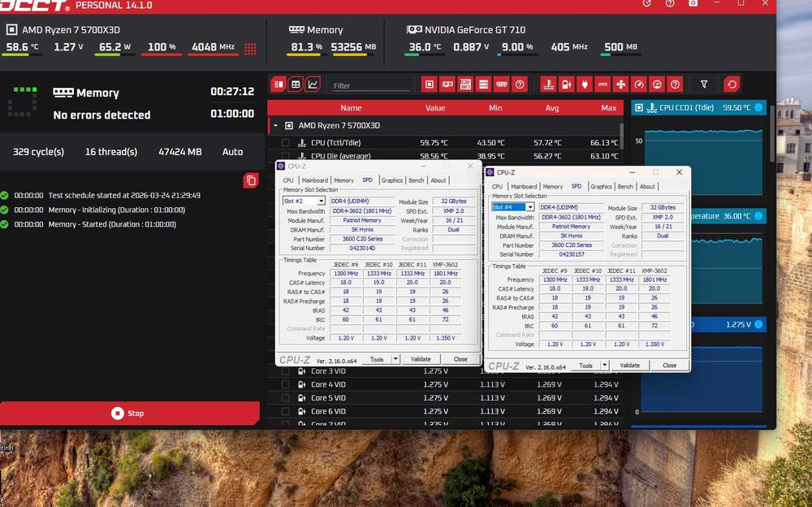This screenshot has width=812, height=507.
Task: Sort the sensor table by Name column
Action: click(x=351, y=108)
